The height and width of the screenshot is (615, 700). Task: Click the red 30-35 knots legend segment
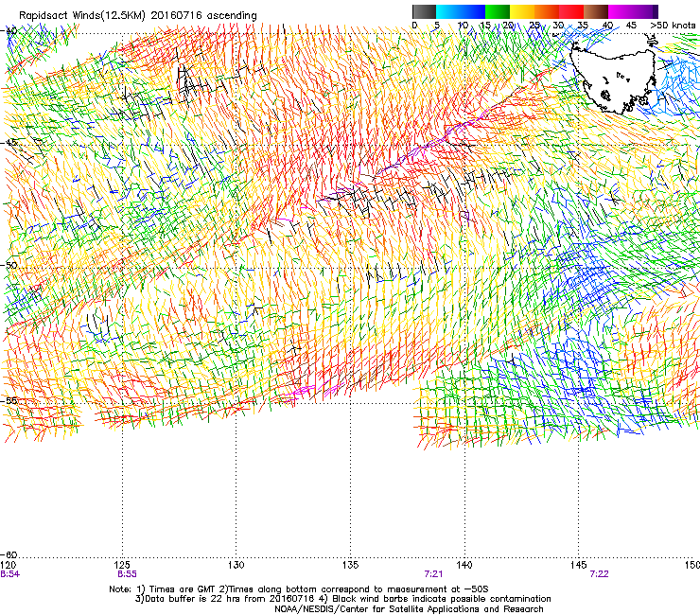coord(571,11)
